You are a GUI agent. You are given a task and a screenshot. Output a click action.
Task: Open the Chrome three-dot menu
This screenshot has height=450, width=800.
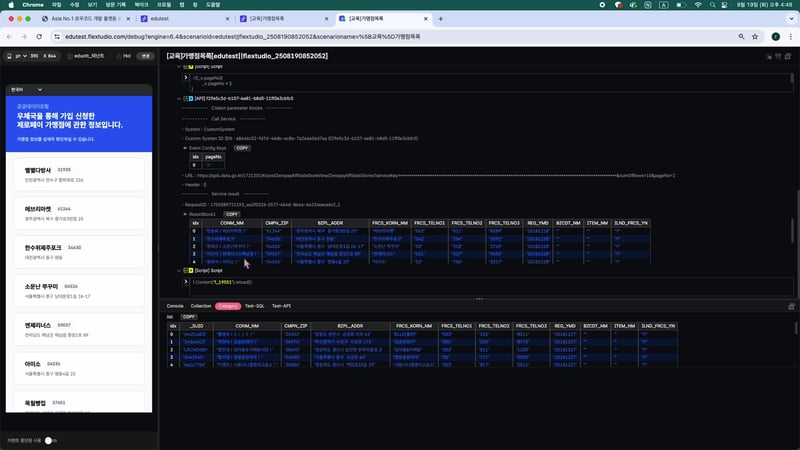[789, 36]
